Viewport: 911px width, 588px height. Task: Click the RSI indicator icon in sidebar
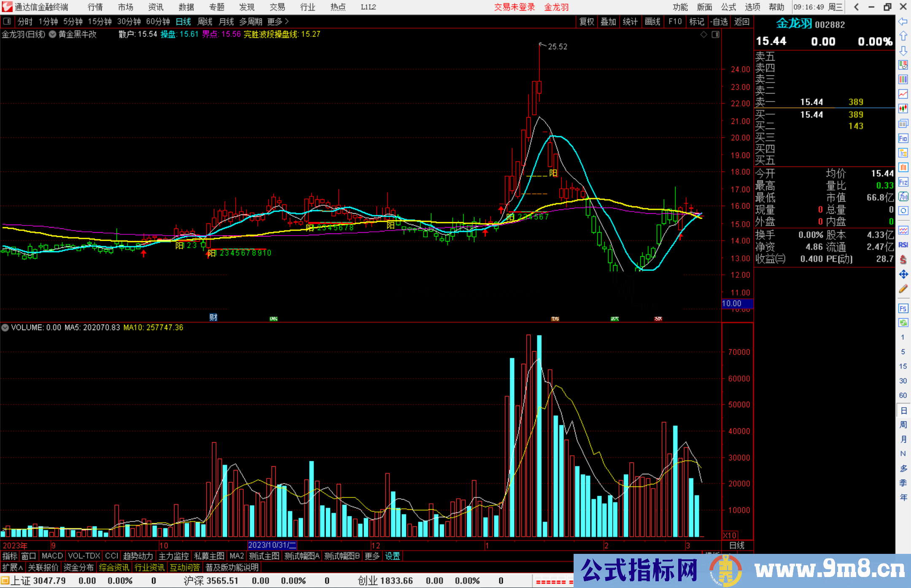click(x=903, y=245)
